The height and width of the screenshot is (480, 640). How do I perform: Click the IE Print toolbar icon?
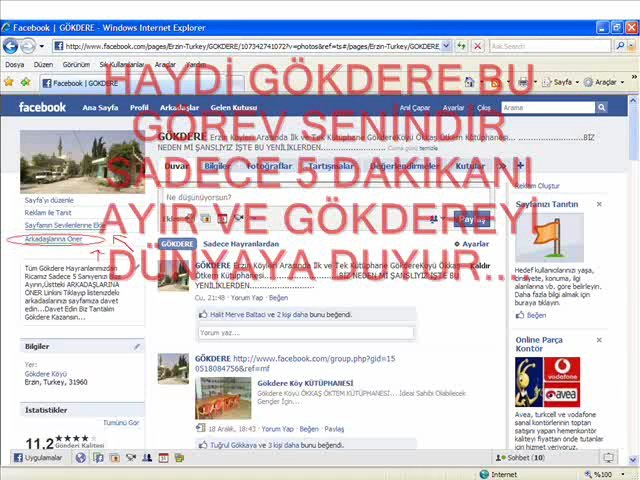click(523, 83)
